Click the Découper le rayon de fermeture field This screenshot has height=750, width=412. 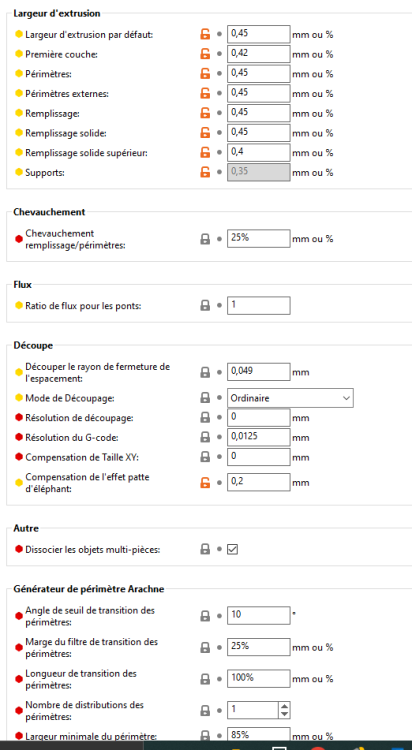pyautogui.click(x=258, y=372)
